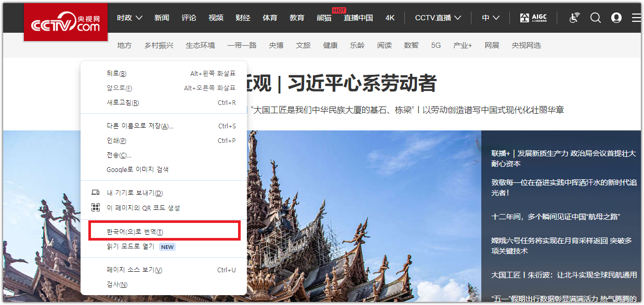Open the 产业+ link

tap(463, 45)
